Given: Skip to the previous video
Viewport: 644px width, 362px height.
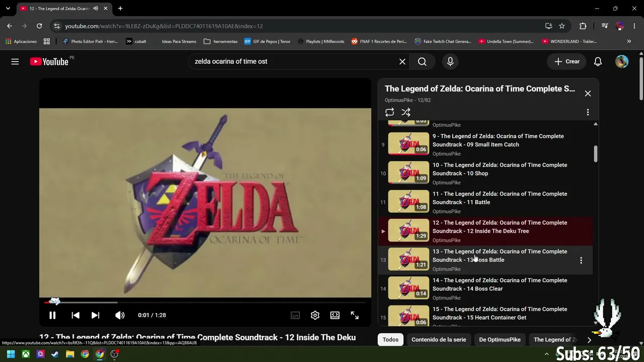Looking at the screenshot, I should pyautogui.click(x=75, y=315).
